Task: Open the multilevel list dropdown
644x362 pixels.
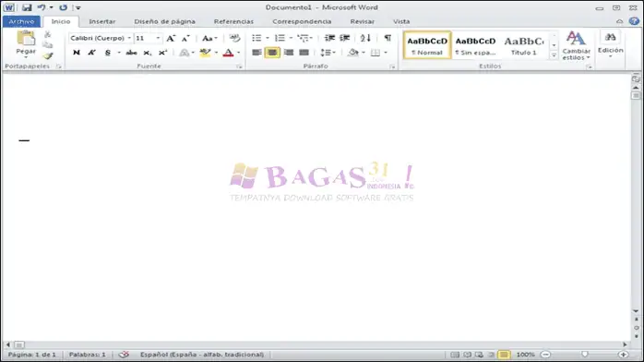Action: [x=305, y=38]
